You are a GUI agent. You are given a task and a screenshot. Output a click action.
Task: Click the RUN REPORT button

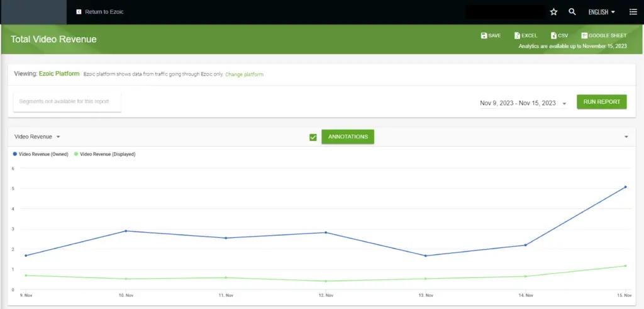pos(602,102)
